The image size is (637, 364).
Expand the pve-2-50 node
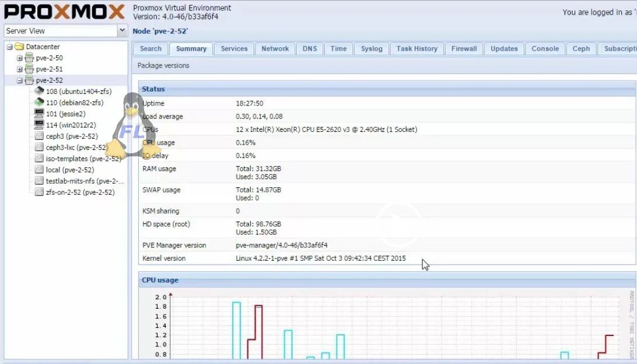(19, 58)
